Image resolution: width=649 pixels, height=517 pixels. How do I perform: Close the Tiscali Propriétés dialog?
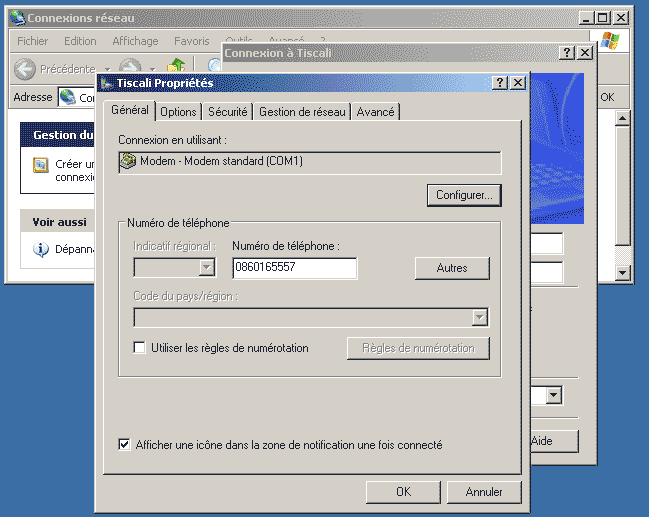pyautogui.click(x=518, y=83)
